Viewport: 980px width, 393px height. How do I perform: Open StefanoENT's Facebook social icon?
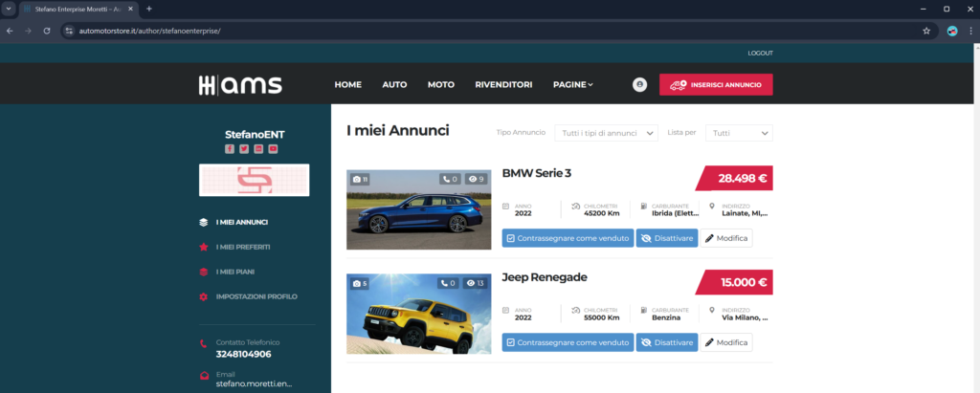point(230,149)
